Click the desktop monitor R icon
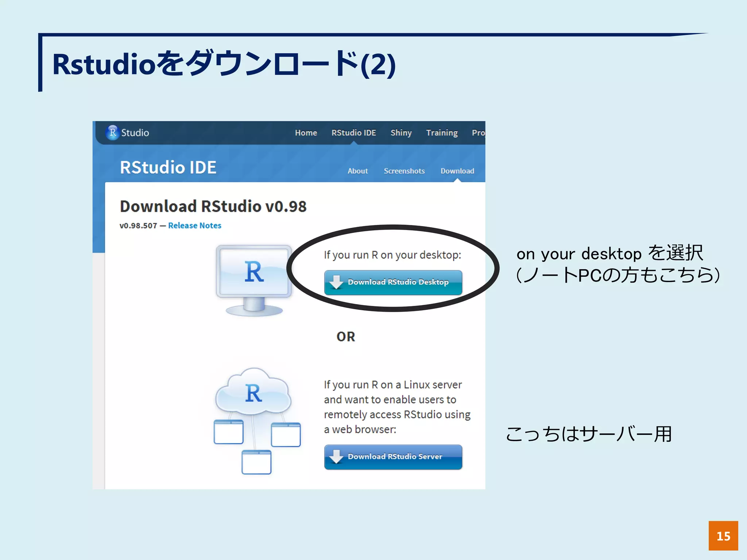 254,280
